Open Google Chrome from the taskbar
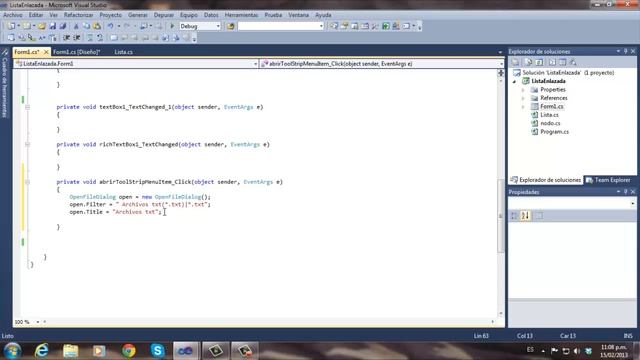Screen dimensions: 640x360 point(129,351)
